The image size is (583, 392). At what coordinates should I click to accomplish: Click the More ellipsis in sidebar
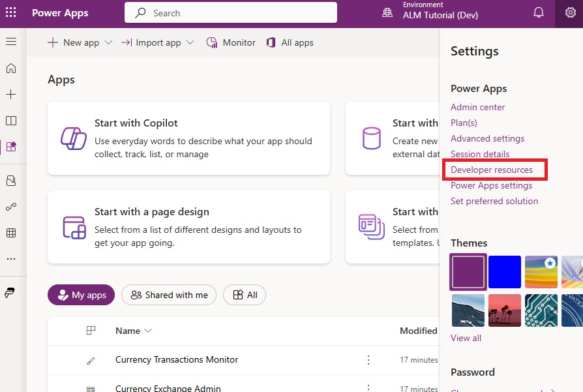click(x=11, y=259)
